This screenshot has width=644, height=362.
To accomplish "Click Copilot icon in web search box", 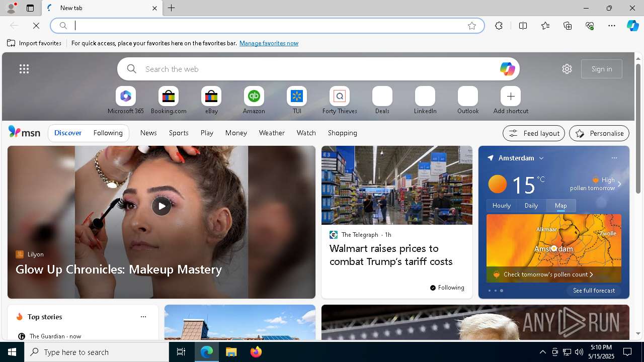I will click(507, 69).
